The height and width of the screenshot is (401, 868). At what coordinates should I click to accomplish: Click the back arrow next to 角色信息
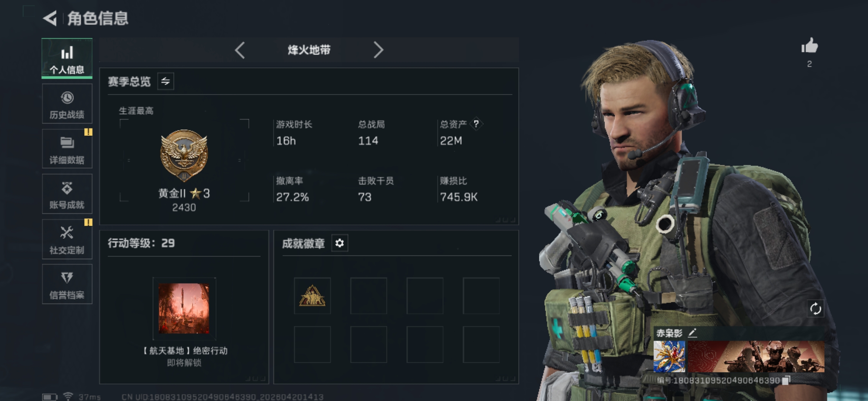50,18
